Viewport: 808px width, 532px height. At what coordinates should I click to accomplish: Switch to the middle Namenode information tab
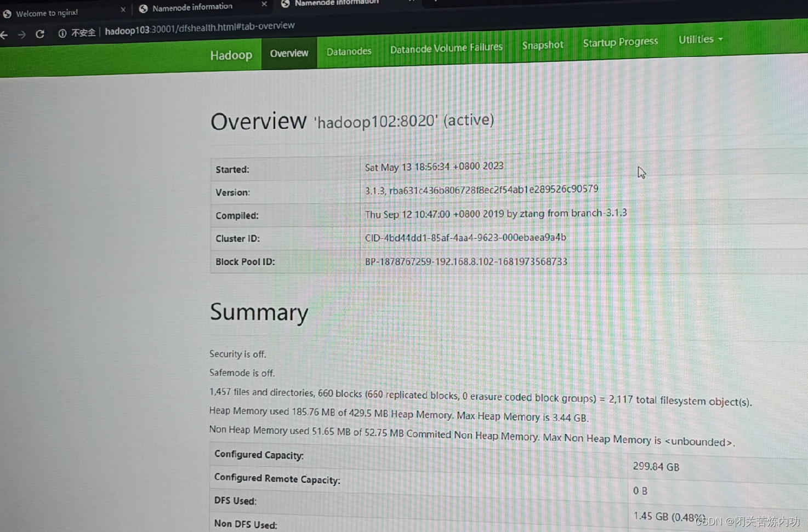tap(192, 7)
